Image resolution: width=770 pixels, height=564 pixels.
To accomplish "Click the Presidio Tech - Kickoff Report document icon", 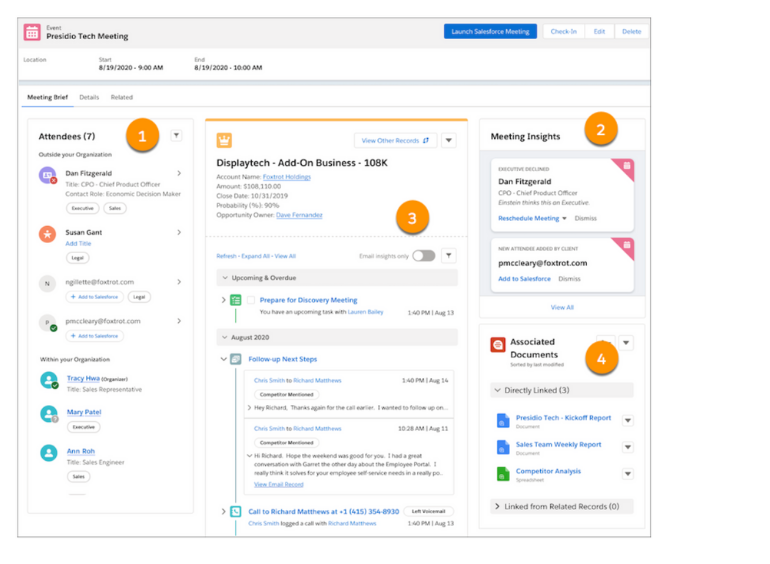I will [503, 420].
